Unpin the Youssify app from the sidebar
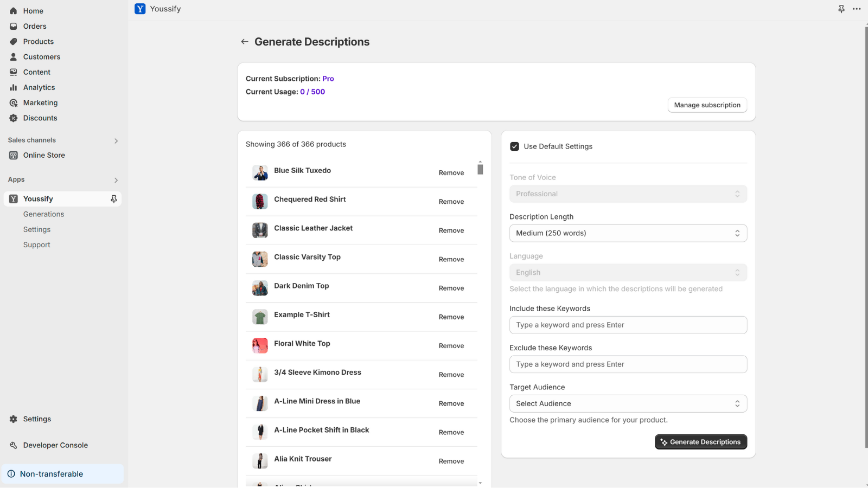 (x=114, y=198)
